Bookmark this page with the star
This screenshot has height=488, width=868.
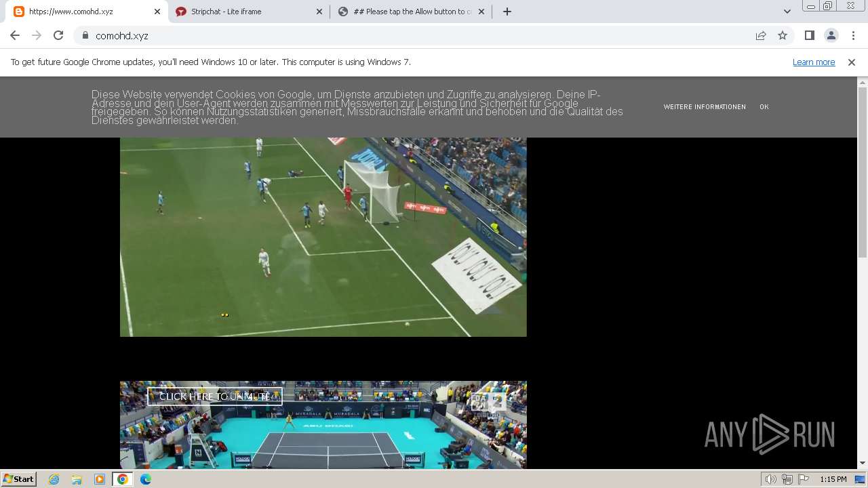pyautogui.click(x=783, y=36)
